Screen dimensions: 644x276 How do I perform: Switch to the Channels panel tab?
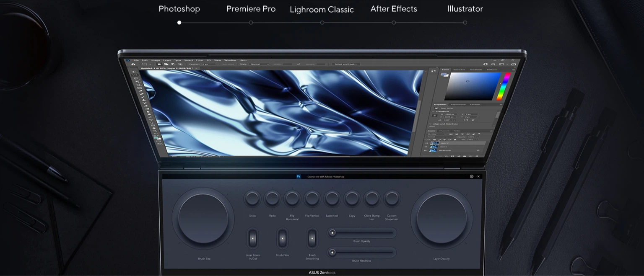click(x=444, y=131)
